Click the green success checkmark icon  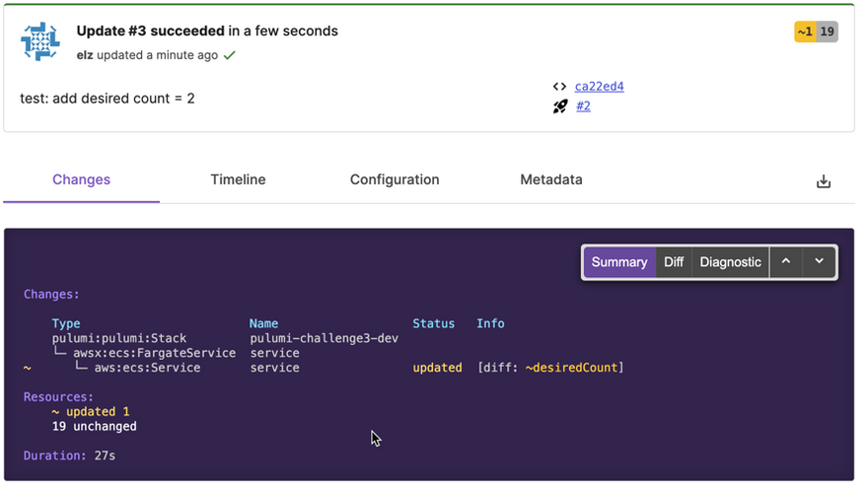point(230,55)
